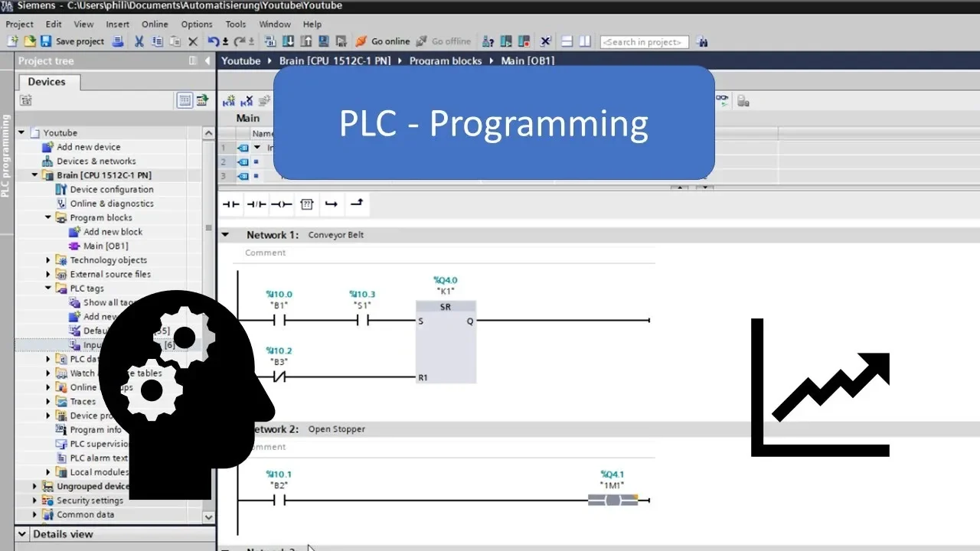The width and height of the screenshot is (980, 551).
Task: Click the open branch icon
Action: point(332,204)
